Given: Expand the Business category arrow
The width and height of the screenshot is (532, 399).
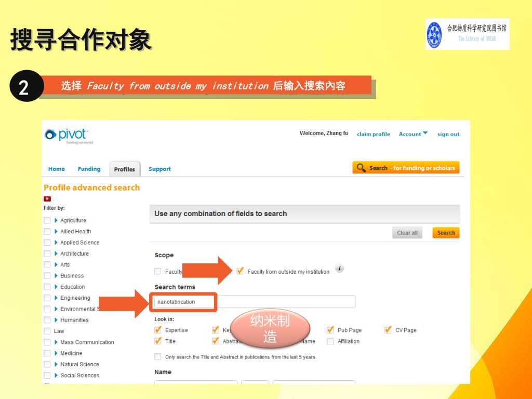Looking at the screenshot, I should (56, 276).
